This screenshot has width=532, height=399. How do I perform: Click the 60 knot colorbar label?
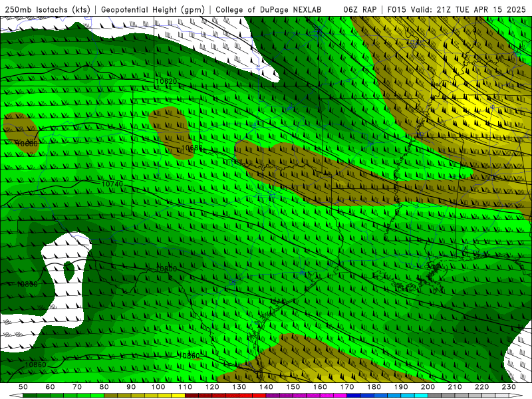pyautogui.click(x=51, y=387)
